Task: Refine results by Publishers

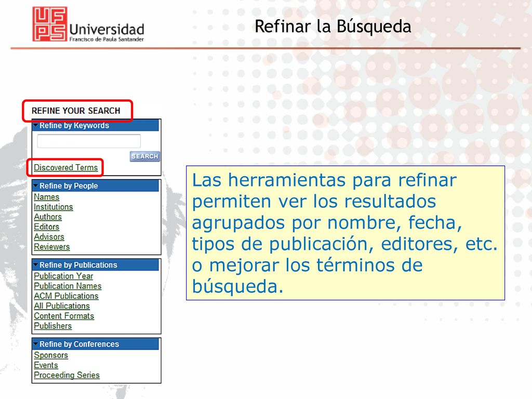Action: click(x=53, y=326)
